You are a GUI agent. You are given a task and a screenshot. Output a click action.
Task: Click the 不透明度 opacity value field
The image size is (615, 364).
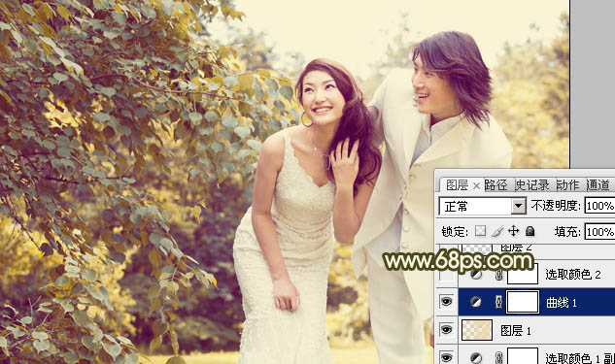(599, 206)
